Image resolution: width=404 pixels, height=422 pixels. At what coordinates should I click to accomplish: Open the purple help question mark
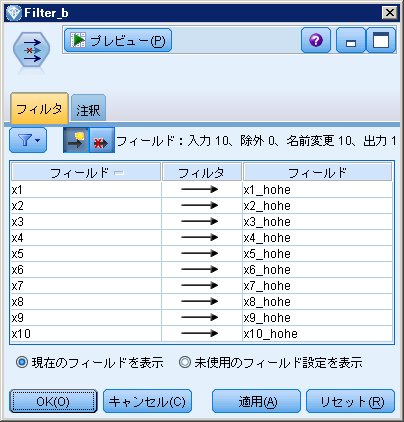click(316, 40)
